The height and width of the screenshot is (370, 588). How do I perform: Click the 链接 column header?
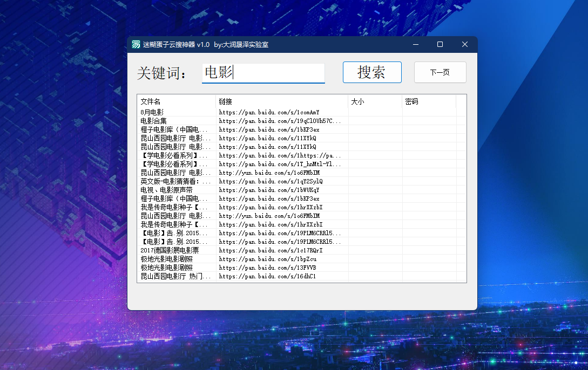click(281, 101)
